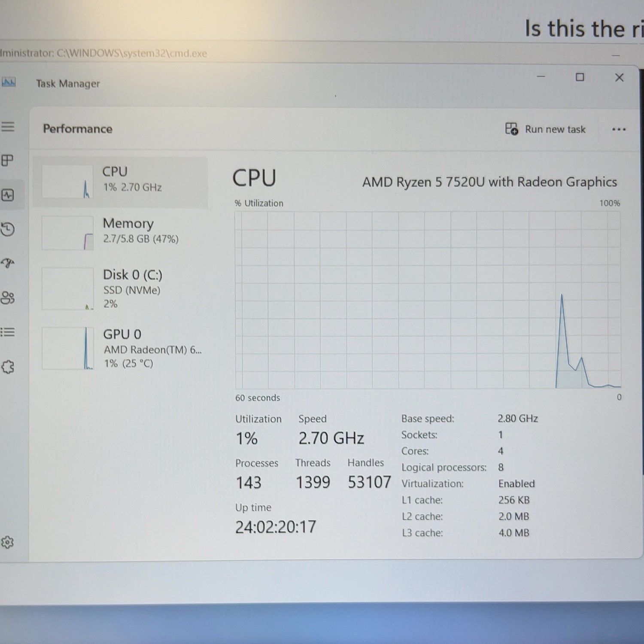The height and width of the screenshot is (644, 644).
Task: Open the Startup apps icon
Action: pyautogui.click(x=8, y=263)
